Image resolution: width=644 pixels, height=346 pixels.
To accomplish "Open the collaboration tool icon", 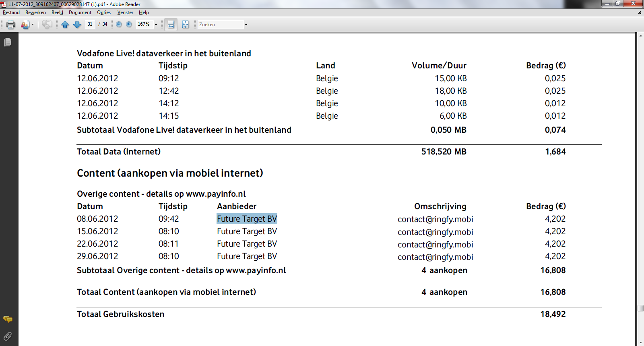I will tap(25, 25).
